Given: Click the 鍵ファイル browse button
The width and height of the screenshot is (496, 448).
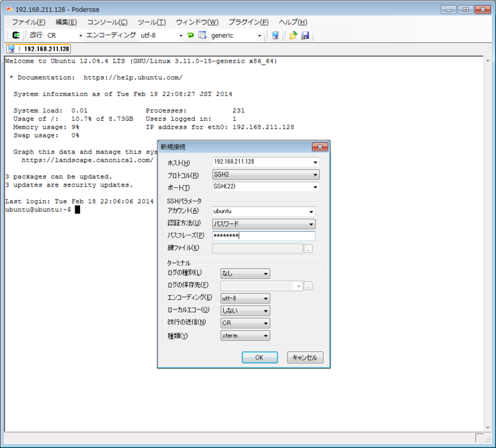Looking at the screenshot, I should pos(308,249).
